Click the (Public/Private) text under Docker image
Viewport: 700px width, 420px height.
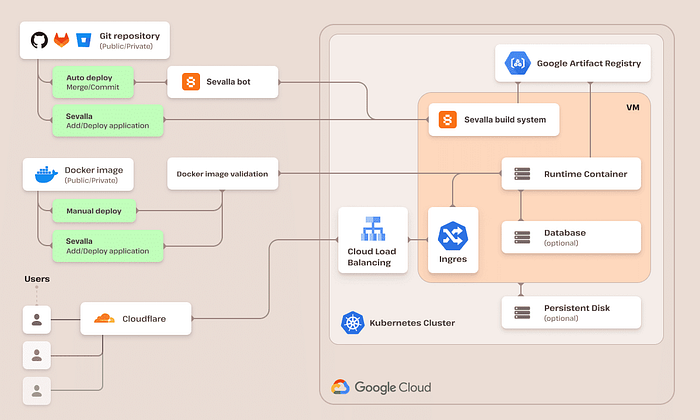(x=91, y=180)
